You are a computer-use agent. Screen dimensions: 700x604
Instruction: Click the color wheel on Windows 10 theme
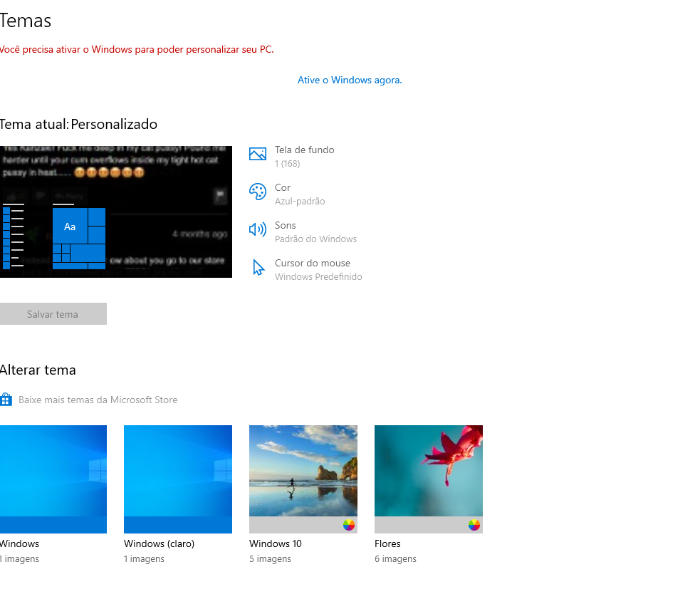[x=349, y=525]
